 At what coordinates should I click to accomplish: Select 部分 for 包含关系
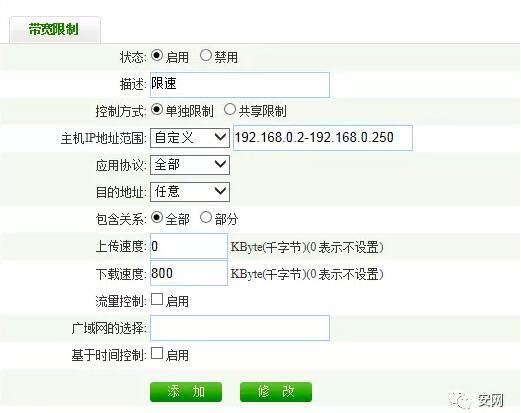(206, 218)
